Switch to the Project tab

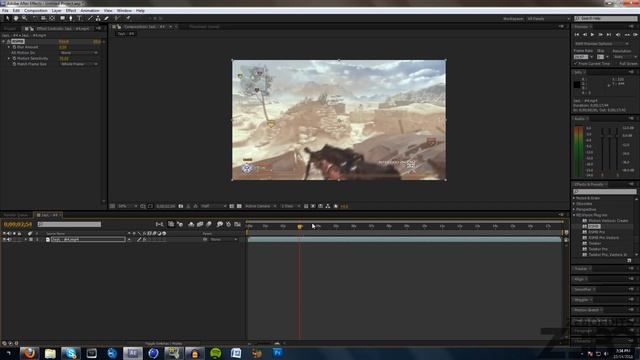tap(10, 29)
